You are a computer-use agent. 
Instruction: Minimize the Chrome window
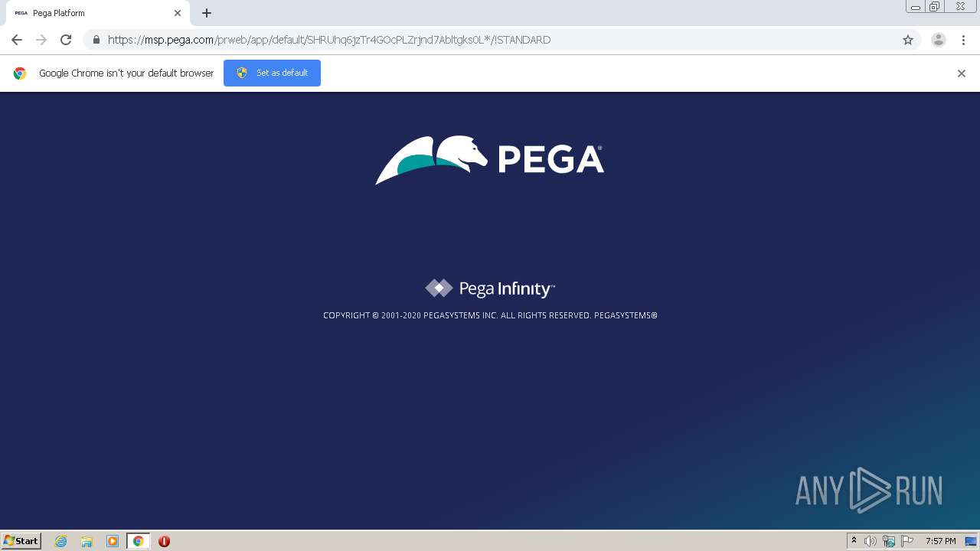click(x=916, y=6)
